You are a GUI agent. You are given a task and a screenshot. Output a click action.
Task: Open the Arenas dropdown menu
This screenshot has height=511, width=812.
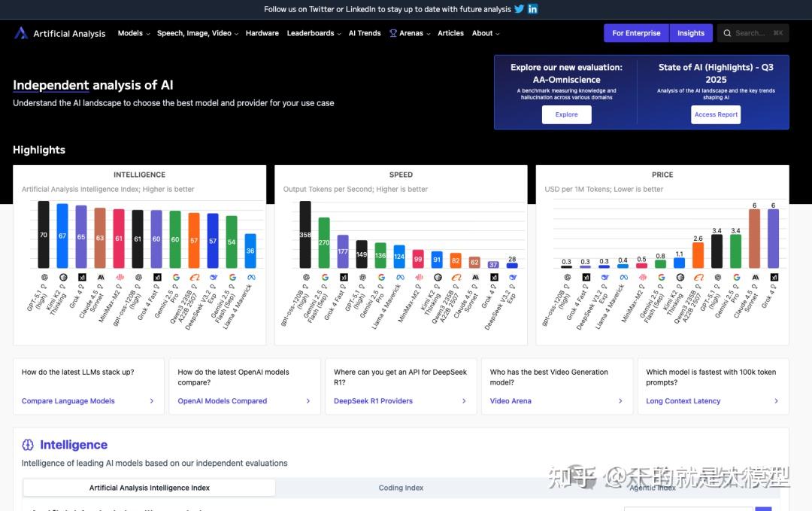[x=411, y=33]
